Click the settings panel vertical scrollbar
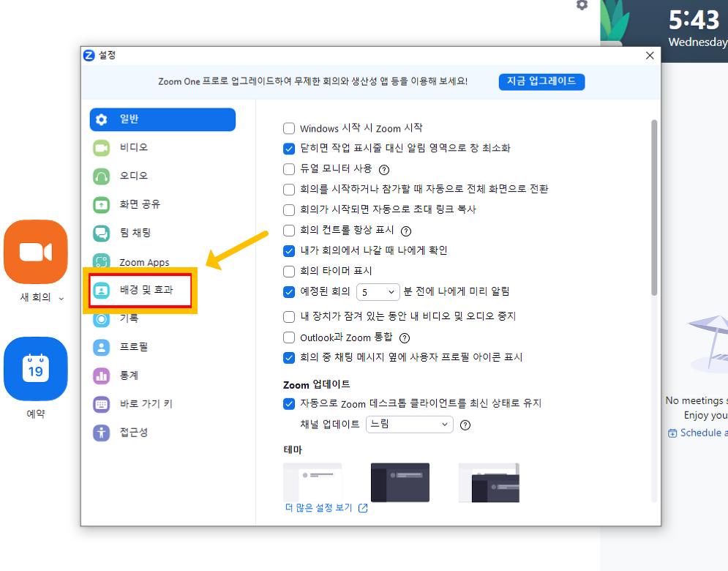This screenshot has height=571, width=728. [653, 208]
